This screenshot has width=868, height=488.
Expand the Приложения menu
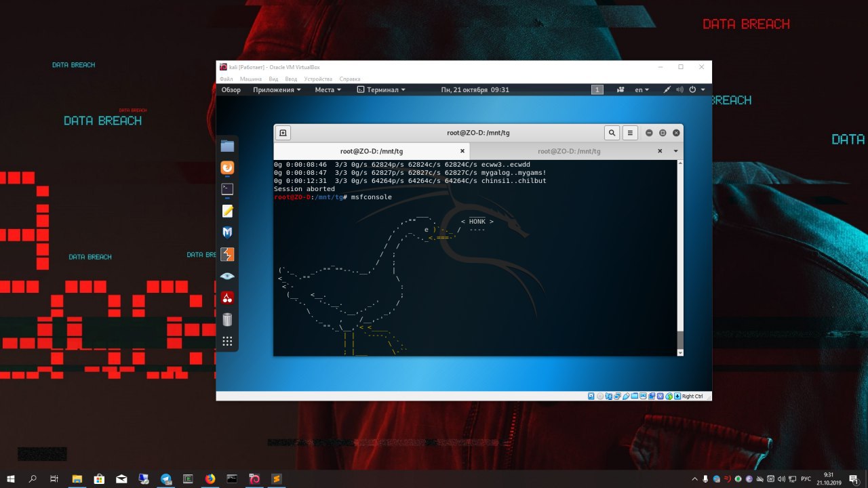(278, 89)
